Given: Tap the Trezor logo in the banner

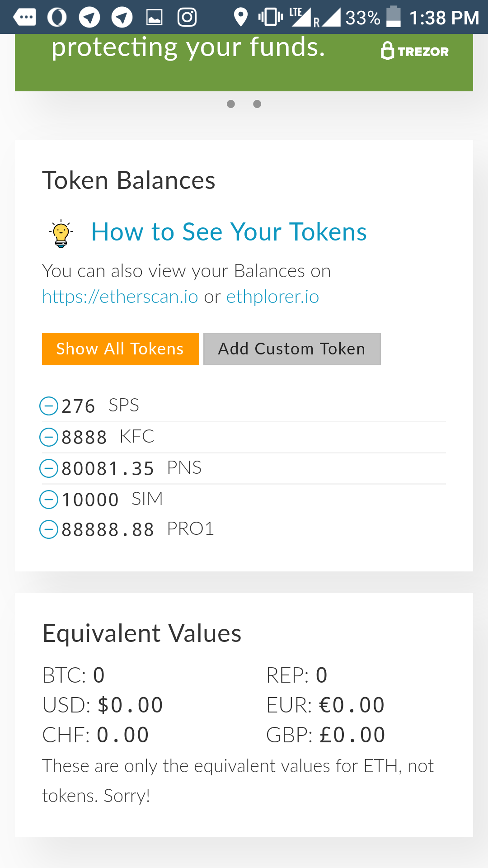Looking at the screenshot, I should [415, 51].
